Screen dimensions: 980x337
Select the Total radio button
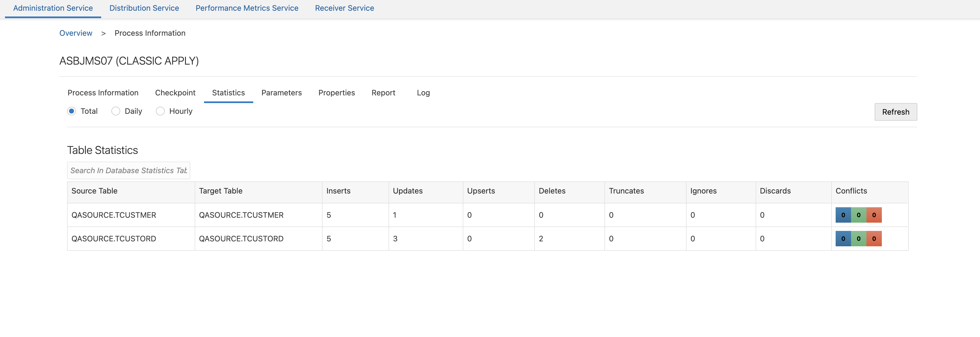[x=71, y=111]
